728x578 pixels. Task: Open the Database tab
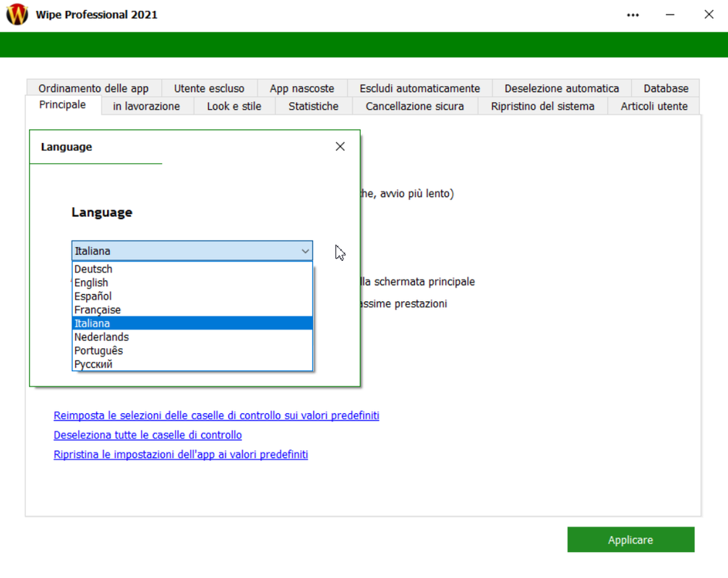pyautogui.click(x=666, y=88)
